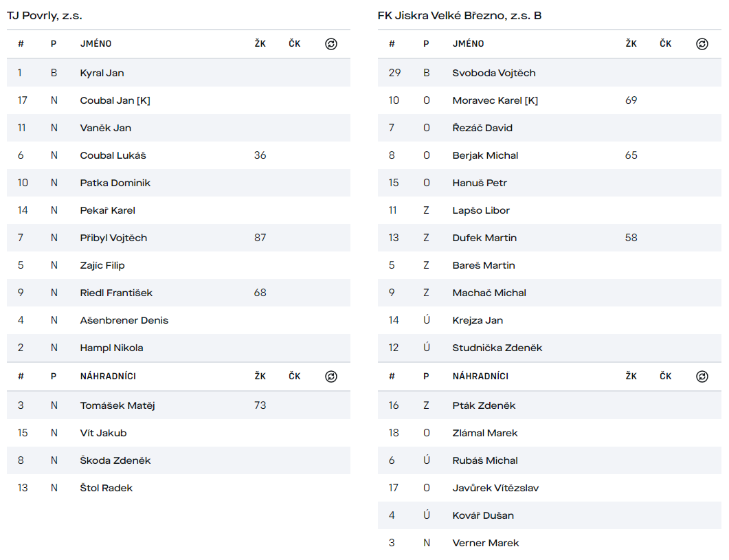
Task: Click NÁHRADNÍCI header in Jiskra table
Action: pos(480,377)
